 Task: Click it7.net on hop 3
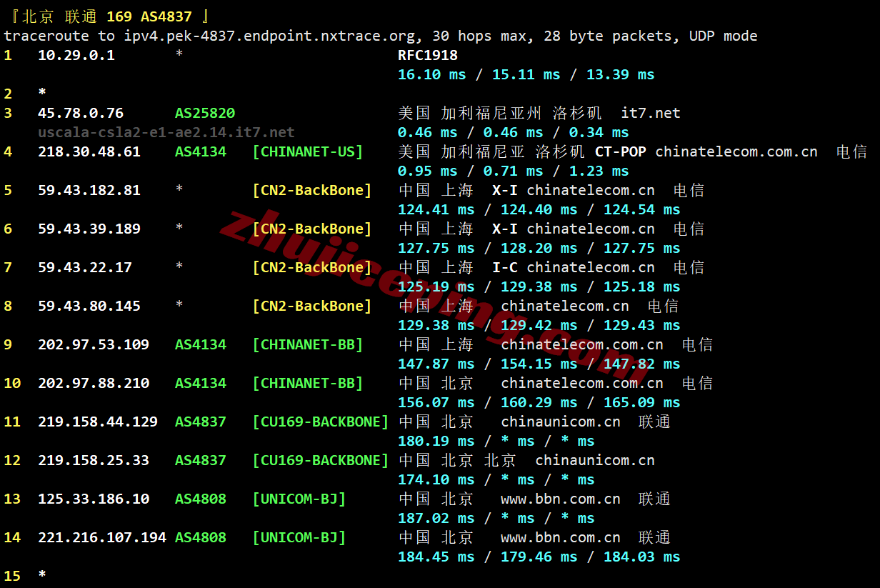pyautogui.click(x=651, y=113)
